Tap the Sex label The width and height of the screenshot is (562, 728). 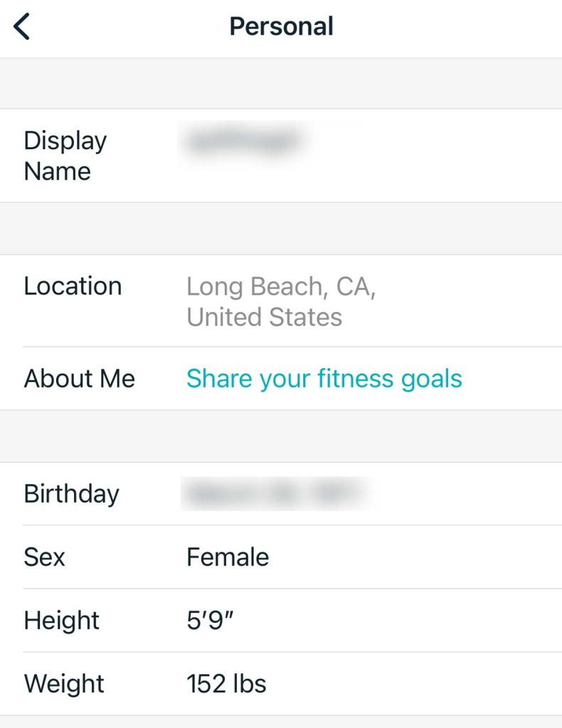[x=44, y=557]
